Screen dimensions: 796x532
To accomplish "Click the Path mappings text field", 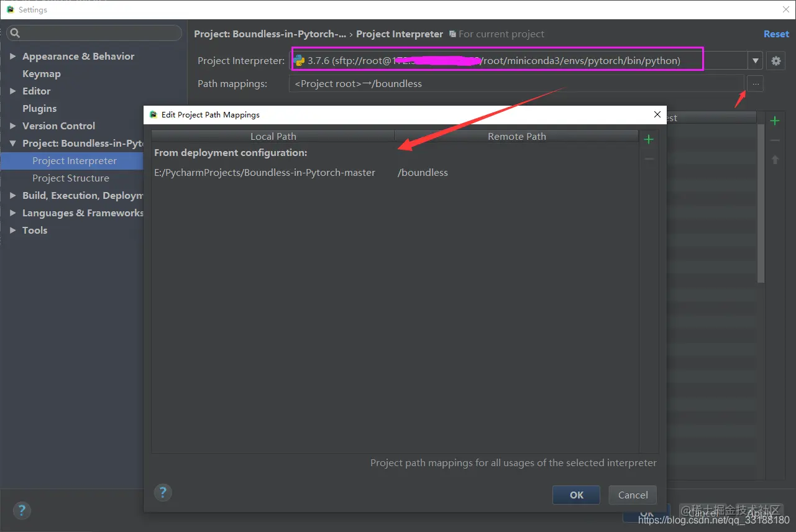I will [516, 83].
